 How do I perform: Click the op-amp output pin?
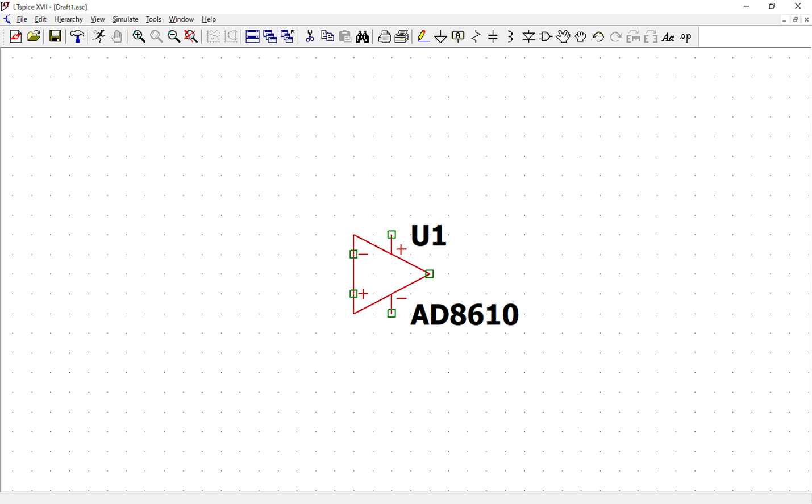[x=430, y=274]
